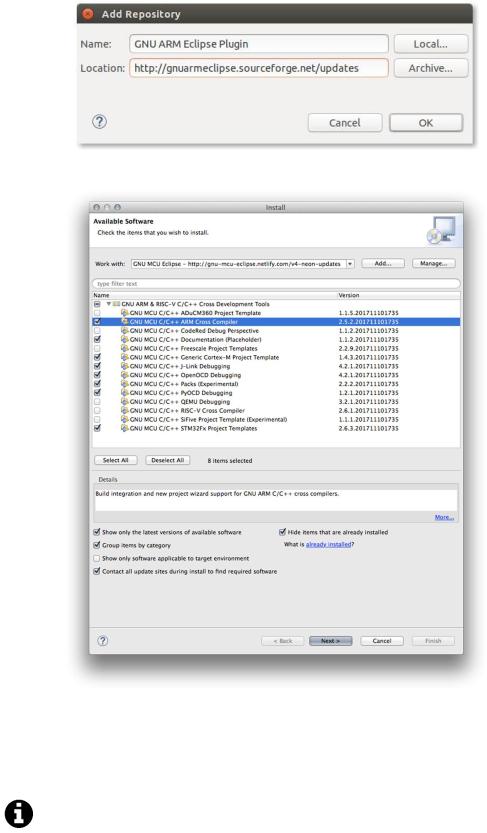Click the STM32Fx Project Templates feature icon

125,428
